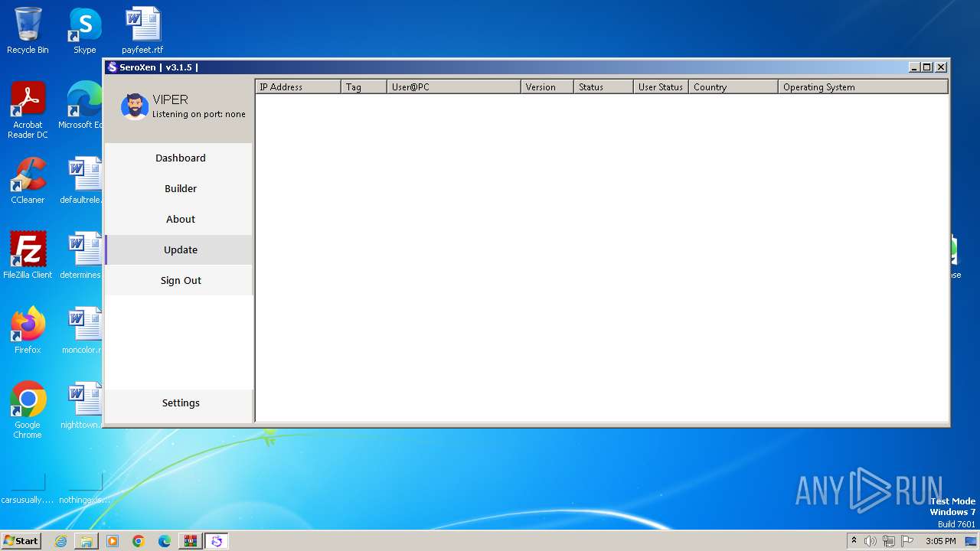980x551 pixels.
Task: Click the SeroXen title bar logo icon
Action: click(x=112, y=67)
